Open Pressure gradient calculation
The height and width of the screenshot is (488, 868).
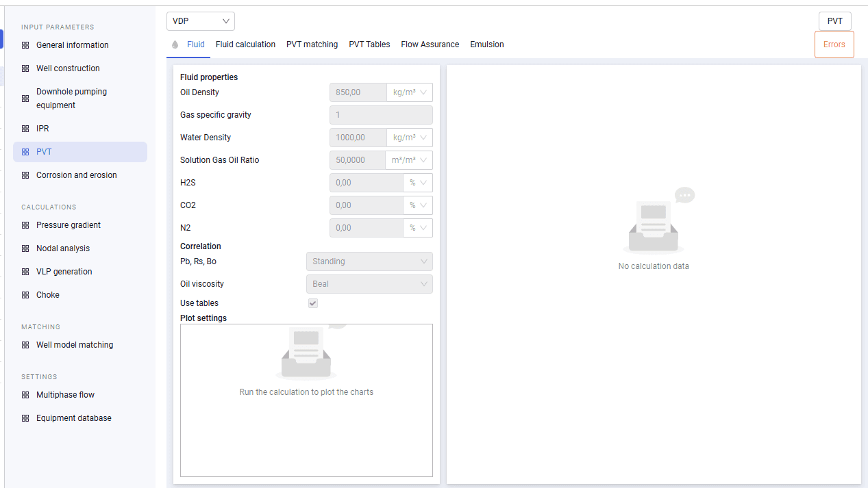tap(80, 225)
